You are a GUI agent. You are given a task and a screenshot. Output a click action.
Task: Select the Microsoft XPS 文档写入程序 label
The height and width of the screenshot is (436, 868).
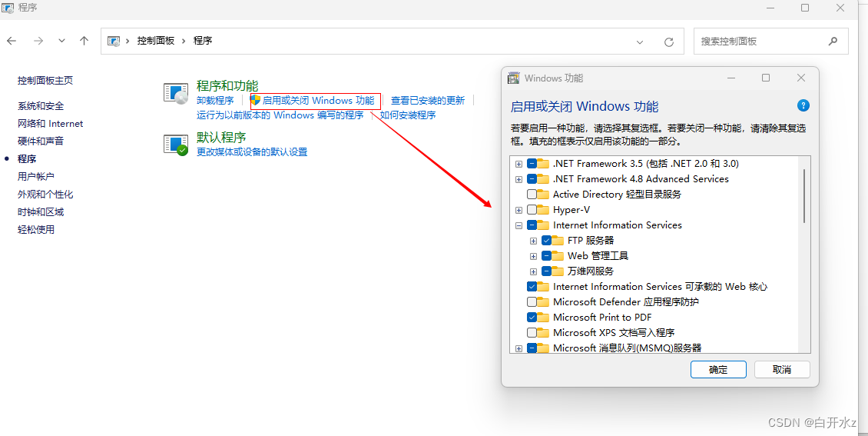point(614,333)
